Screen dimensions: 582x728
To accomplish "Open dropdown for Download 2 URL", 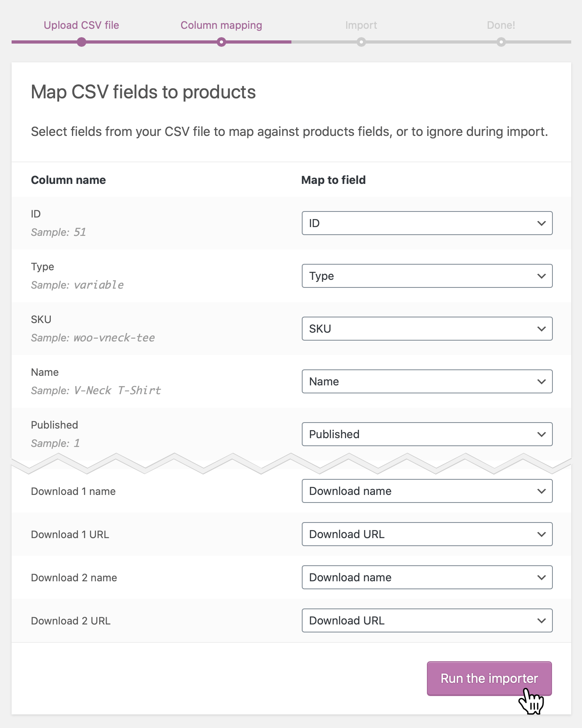I will pos(427,620).
